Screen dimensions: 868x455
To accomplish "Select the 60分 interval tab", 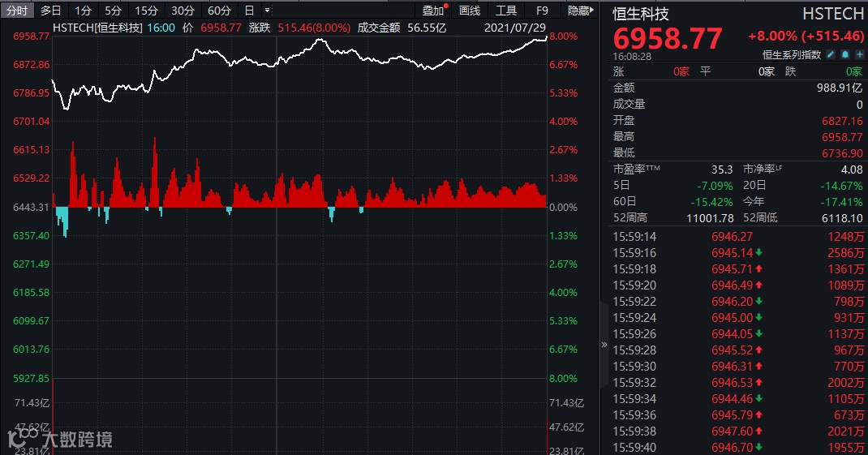I will coord(219,10).
